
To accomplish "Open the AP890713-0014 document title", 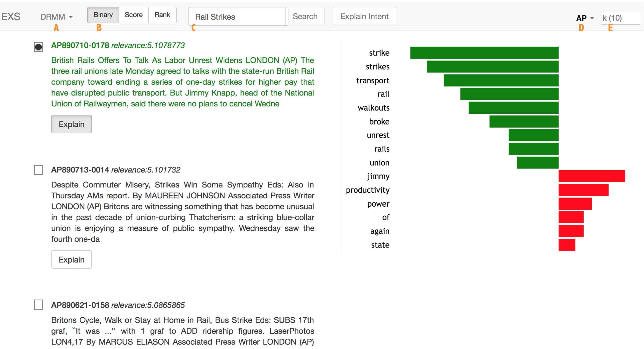I will (x=80, y=170).
